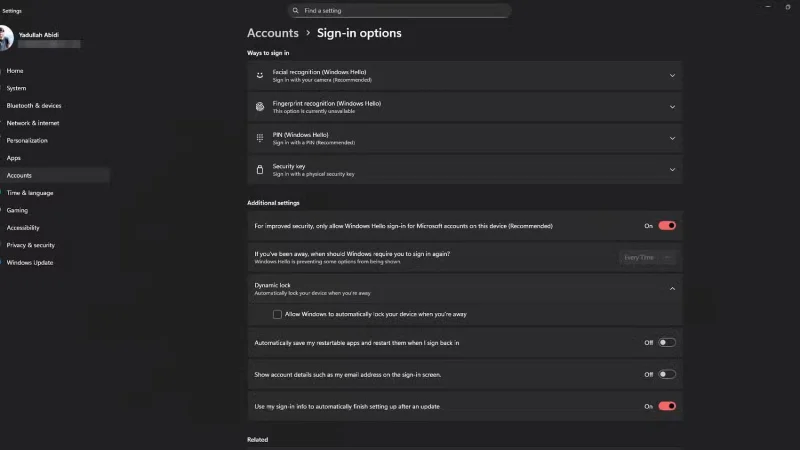Click the Fingerprint recognition (Windows Hello) title
Screen dimensions: 800x450
pos(327,103)
